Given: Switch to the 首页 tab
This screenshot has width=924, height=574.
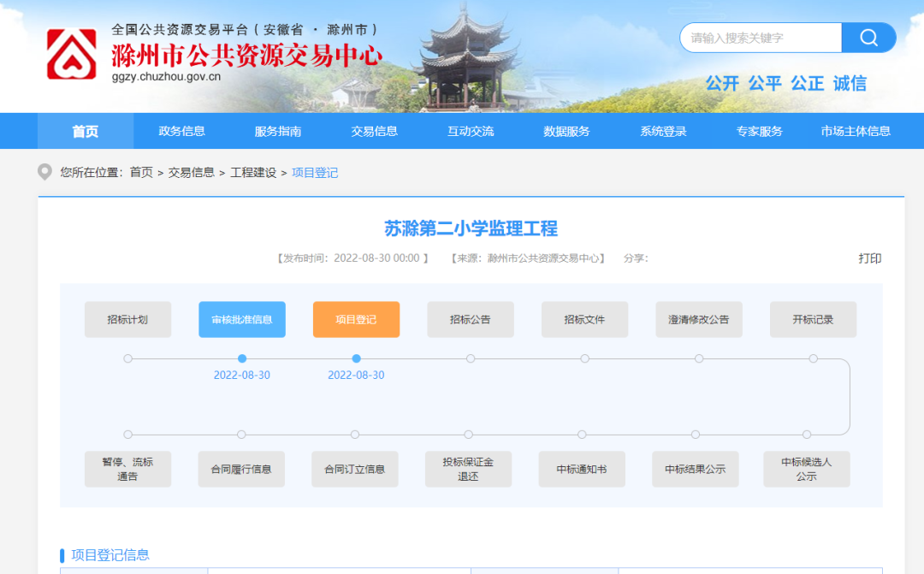Looking at the screenshot, I should (86, 131).
